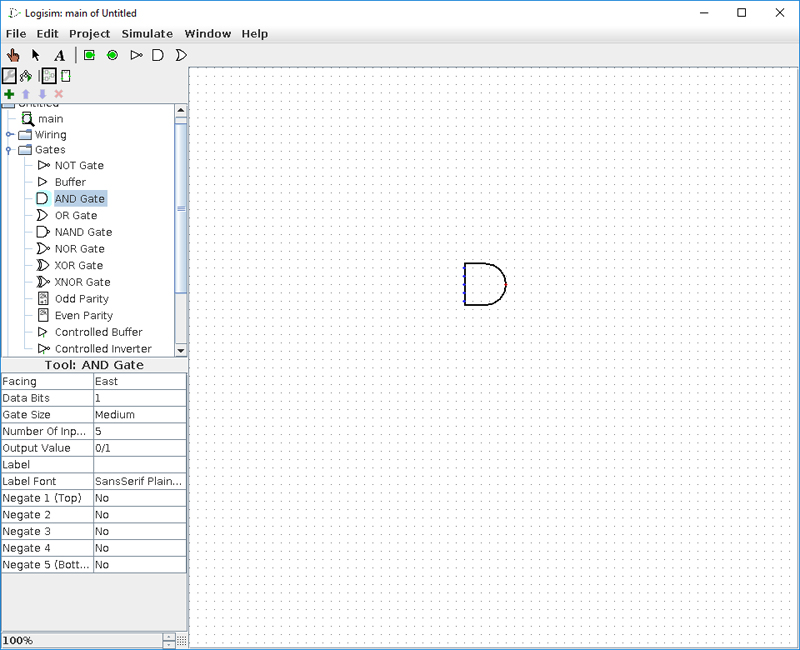Select the Poke tool hand icon
The height and width of the screenshot is (650, 800).
tap(13, 55)
